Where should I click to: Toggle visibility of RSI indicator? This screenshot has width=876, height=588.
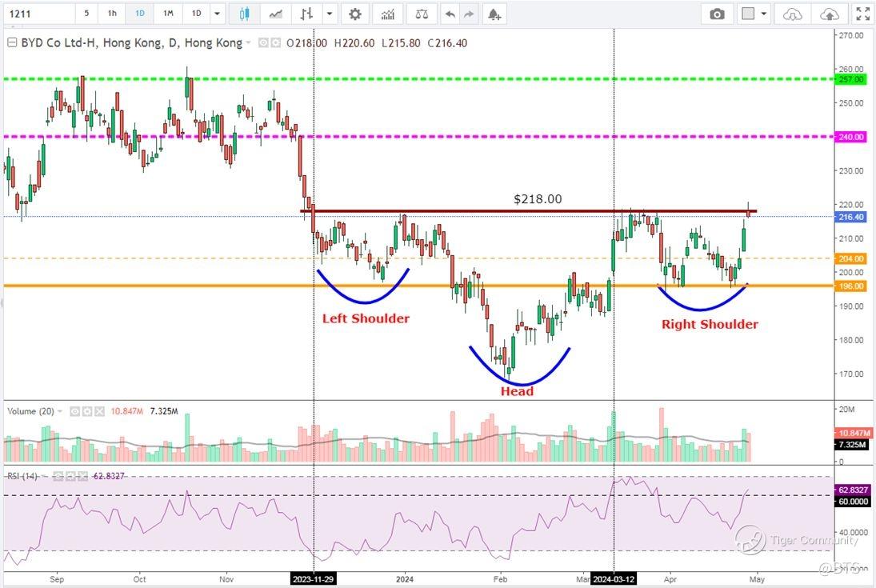[x=58, y=476]
